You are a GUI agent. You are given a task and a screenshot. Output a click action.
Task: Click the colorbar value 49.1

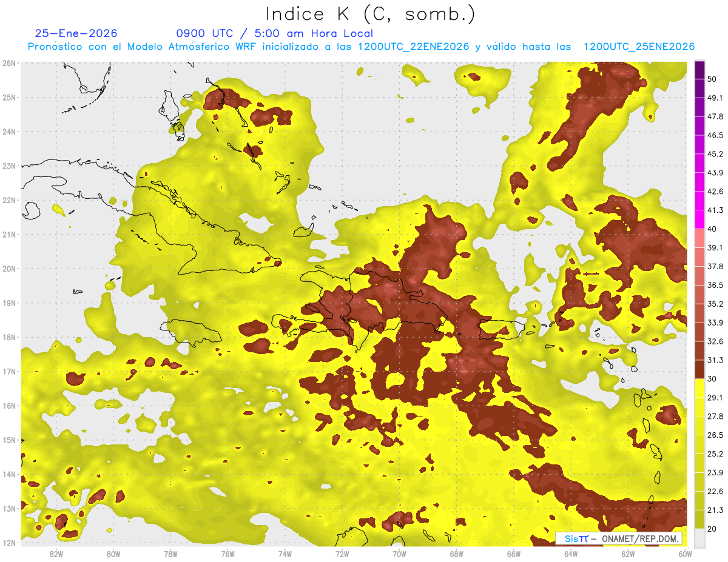(x=715, y=98)
